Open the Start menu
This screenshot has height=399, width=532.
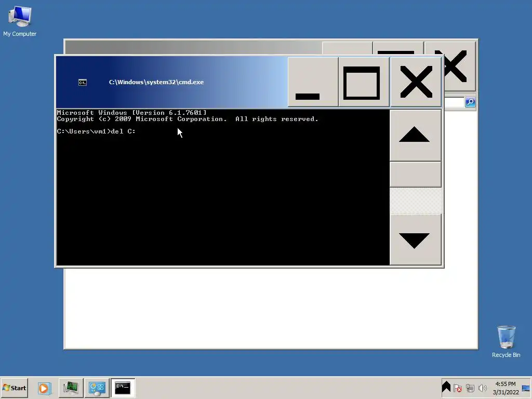click(x=14, y=388)
